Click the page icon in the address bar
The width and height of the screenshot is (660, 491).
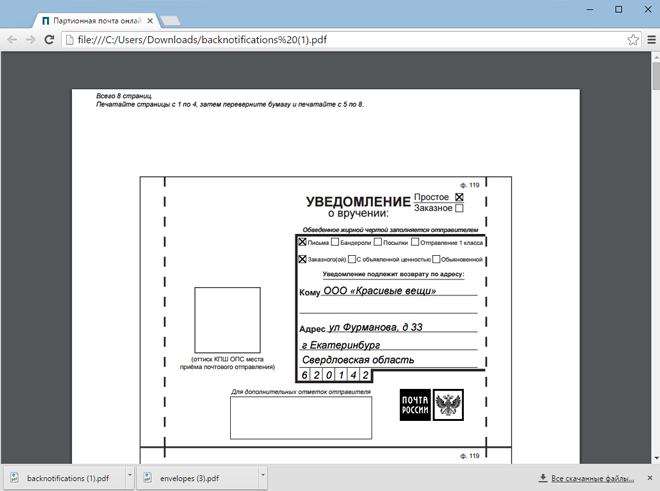coord(70,40)
